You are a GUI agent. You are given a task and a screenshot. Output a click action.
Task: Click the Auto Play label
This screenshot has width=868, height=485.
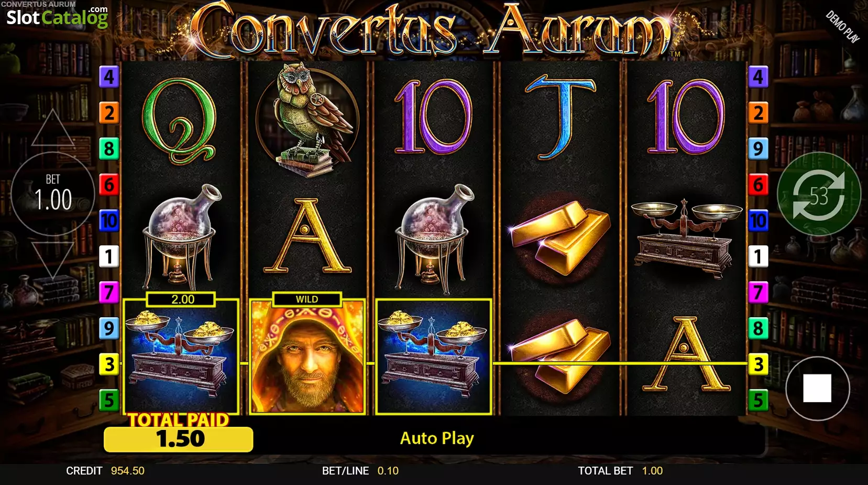pos(437,438)
